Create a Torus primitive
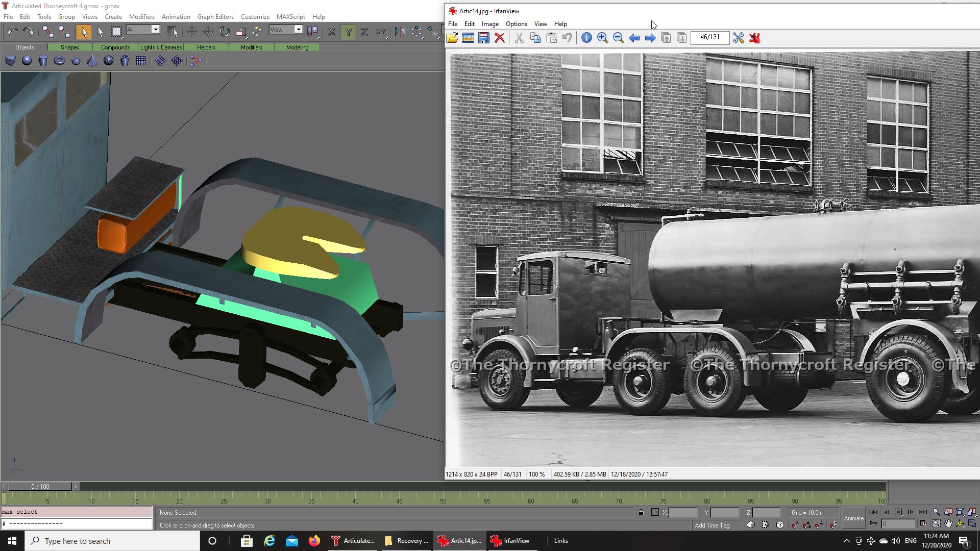This screenshot has width=980, height=551. point(59,61)
